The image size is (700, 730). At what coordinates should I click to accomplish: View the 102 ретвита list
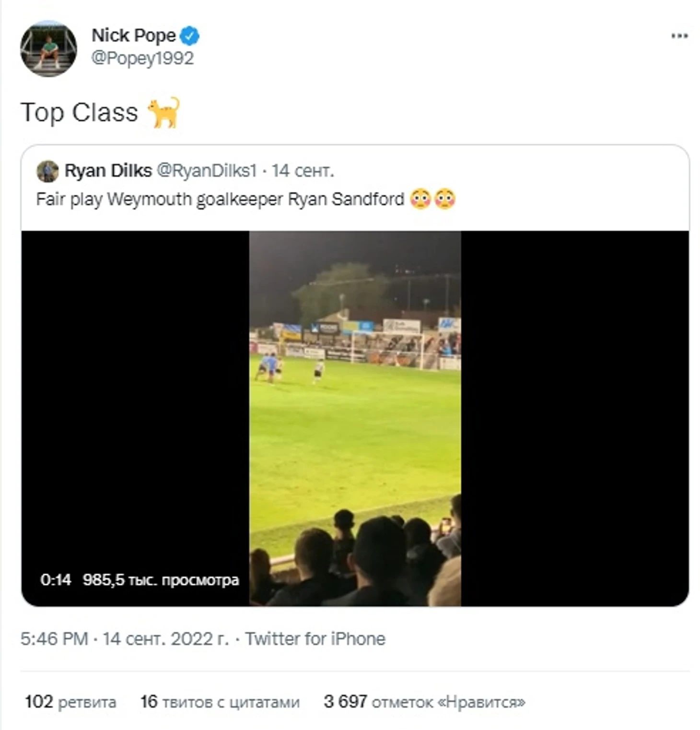click(70, 702)
